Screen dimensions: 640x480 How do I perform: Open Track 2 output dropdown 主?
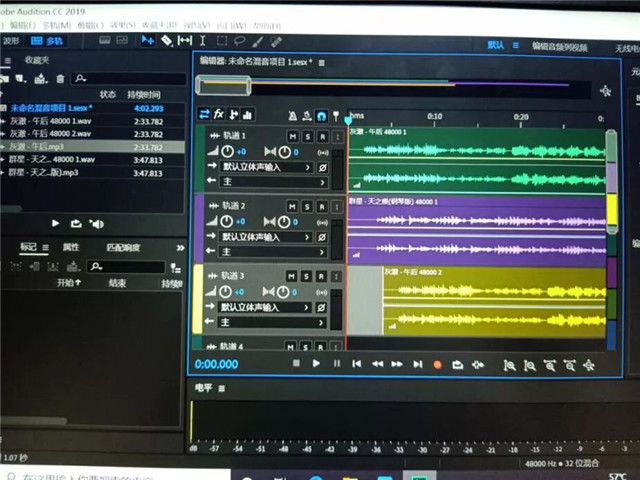264,252
